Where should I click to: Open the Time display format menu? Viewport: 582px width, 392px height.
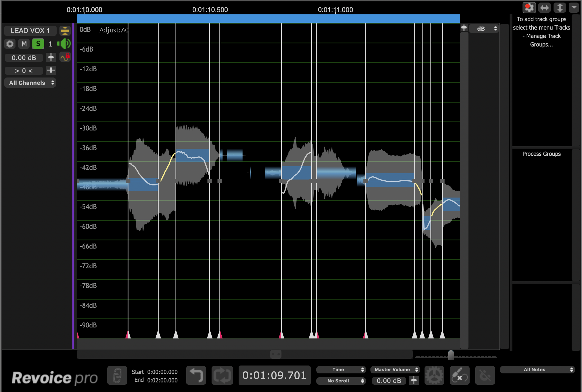(x=341, y=369)
